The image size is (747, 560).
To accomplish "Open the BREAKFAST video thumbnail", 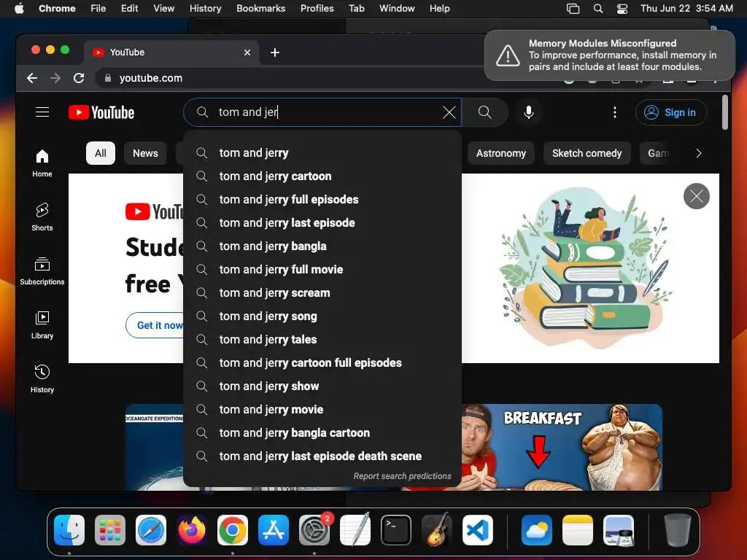I will (562, 447).
